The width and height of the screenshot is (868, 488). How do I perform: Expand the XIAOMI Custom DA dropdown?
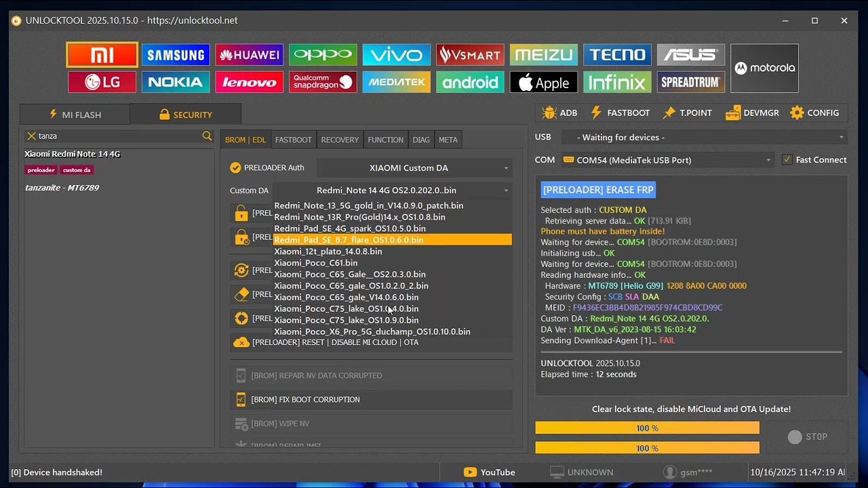(414, 168)
